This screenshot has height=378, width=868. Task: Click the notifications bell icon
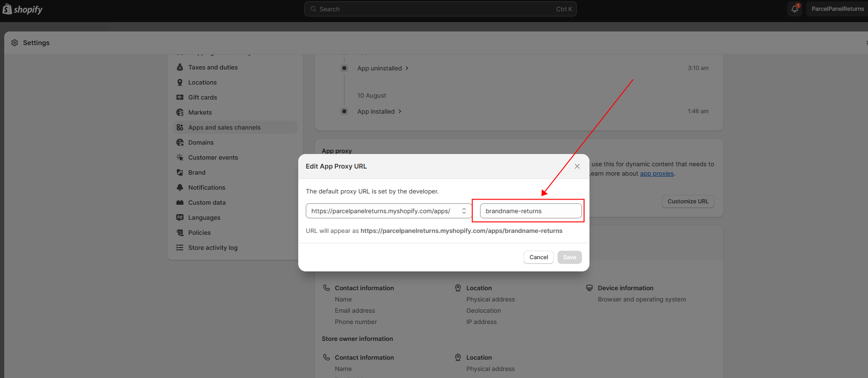[794, 9]
